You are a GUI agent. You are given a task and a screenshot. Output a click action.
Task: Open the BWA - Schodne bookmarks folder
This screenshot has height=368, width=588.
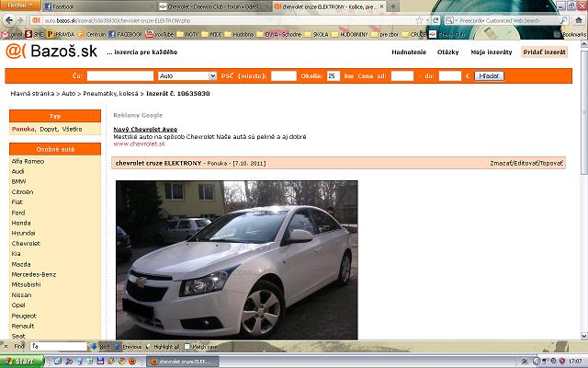pos(279,34)
